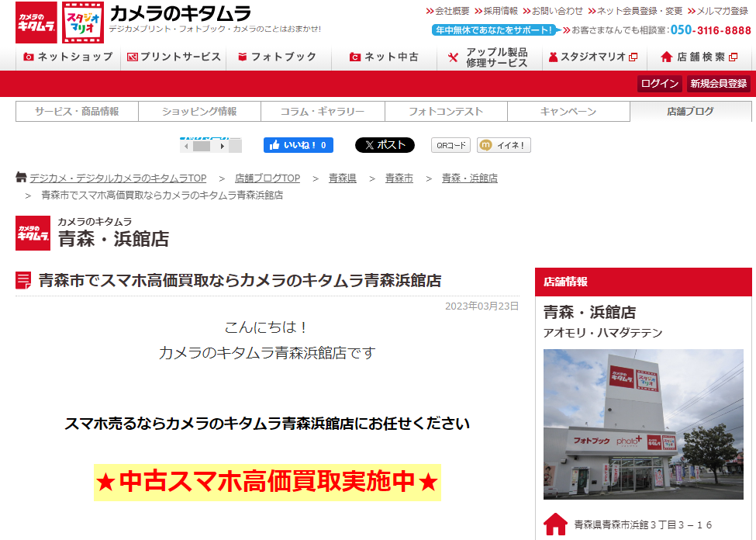The width and height of the screenshot is (756, 540).
Task: Click Kitamura logo beside 青森・浜館店 heading
Action: point(33,233)
